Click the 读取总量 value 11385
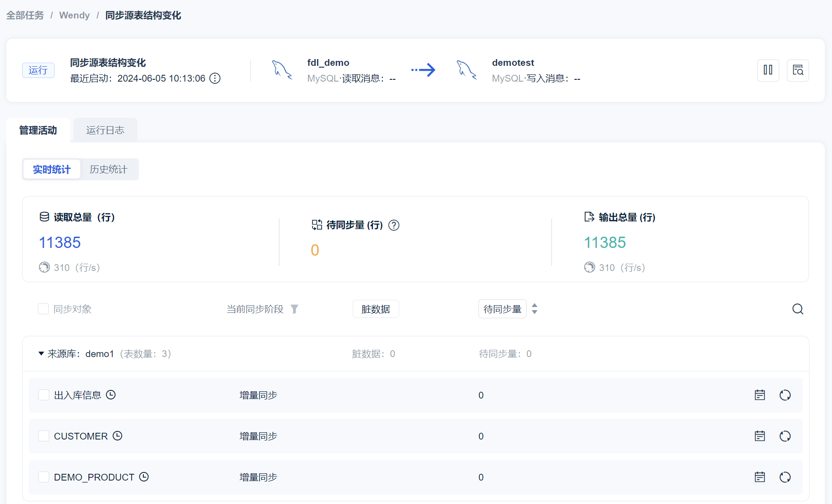 click(60, 243)
